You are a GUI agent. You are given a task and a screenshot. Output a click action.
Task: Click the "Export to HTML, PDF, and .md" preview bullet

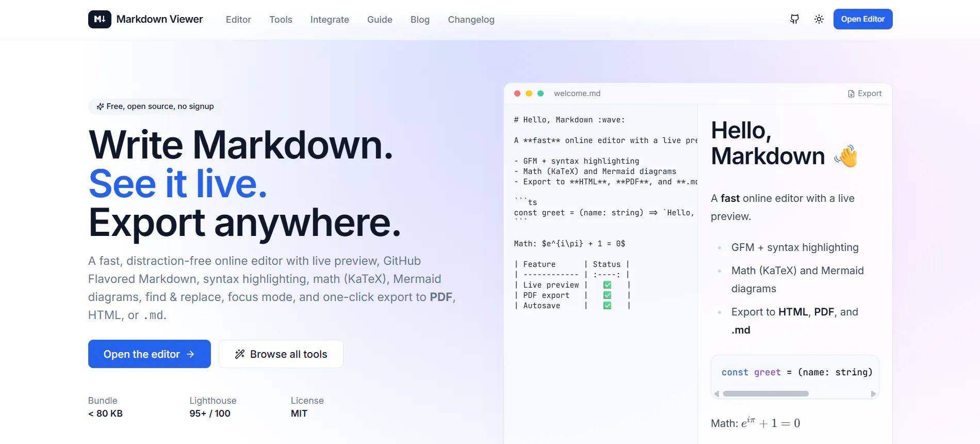[795, 321]
